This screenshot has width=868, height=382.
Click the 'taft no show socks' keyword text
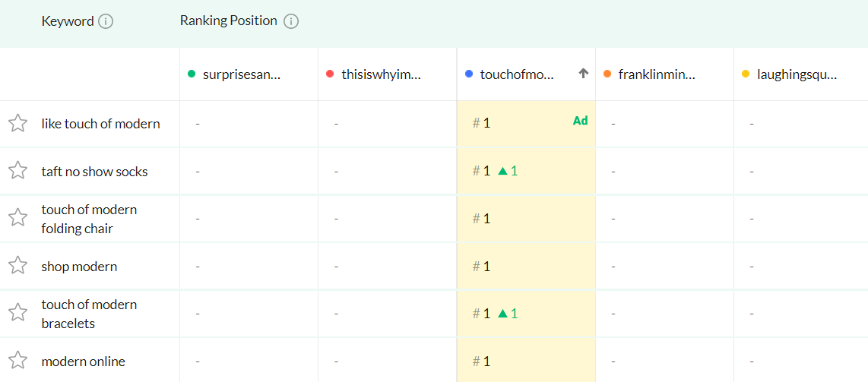pos(95,172)
